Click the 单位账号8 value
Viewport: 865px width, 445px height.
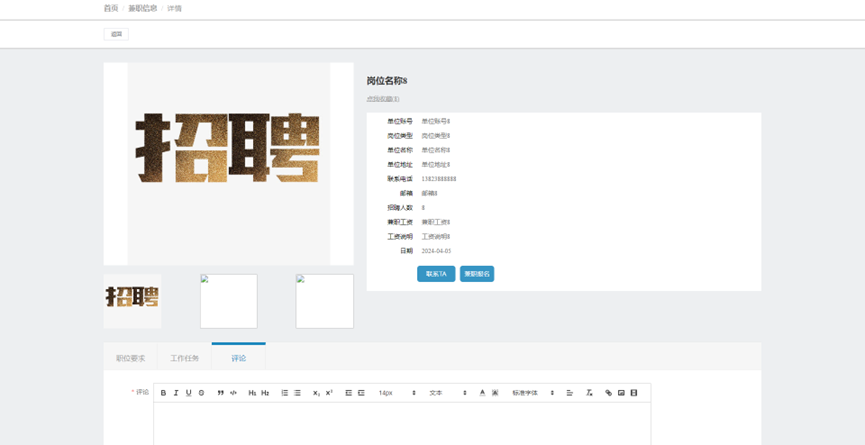click(x=436, y=121)
